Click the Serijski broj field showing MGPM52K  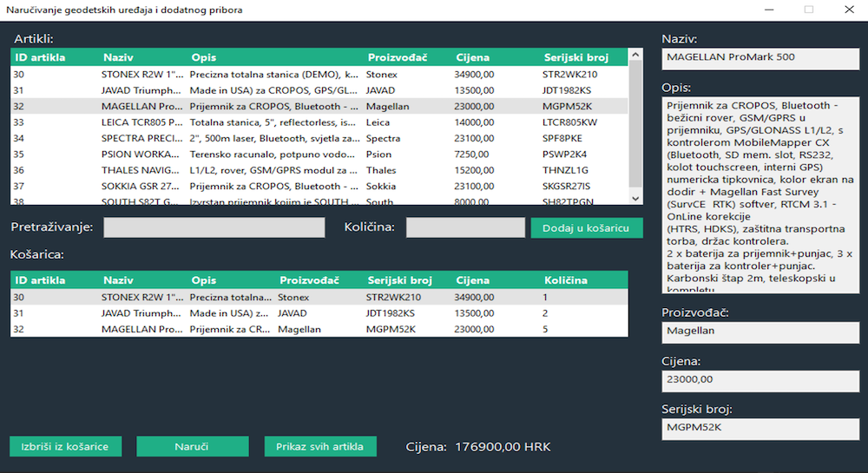click(x=759, y=428)
